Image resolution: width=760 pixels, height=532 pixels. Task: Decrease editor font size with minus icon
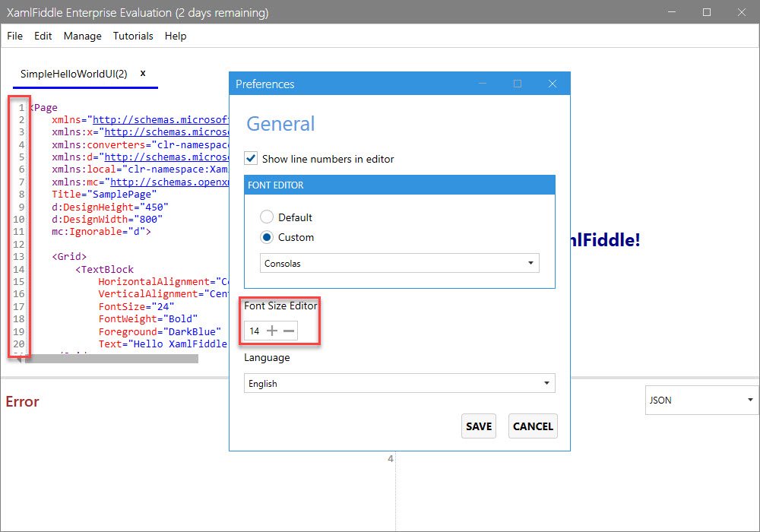point(289,331)
